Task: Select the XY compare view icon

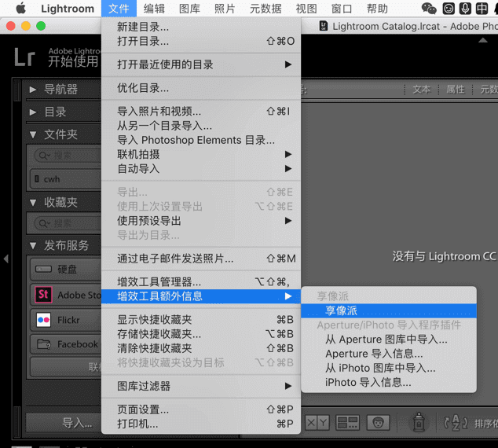Action: (x=317, y=423)
